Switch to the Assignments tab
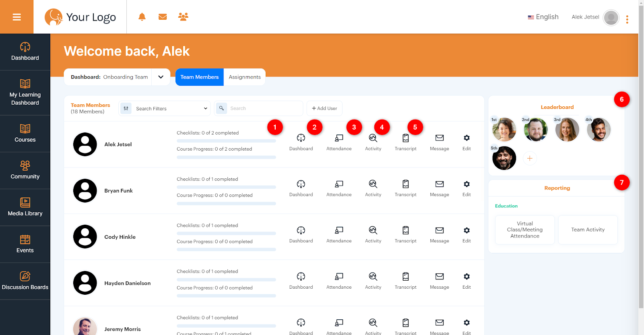Screen dimensions: 644x335 (x=244, y=77)
